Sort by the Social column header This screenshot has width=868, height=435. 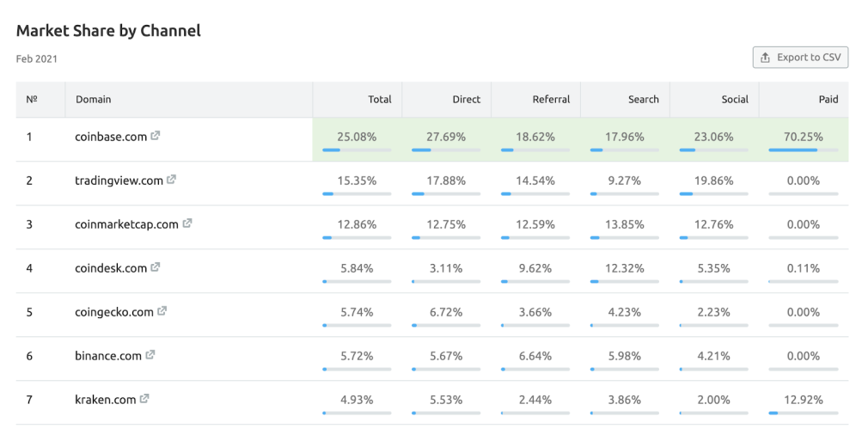tap(735, 100)
